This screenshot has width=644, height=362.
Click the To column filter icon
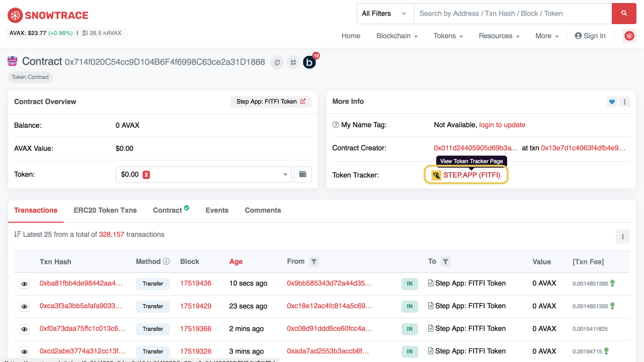[x=445, y=261]
